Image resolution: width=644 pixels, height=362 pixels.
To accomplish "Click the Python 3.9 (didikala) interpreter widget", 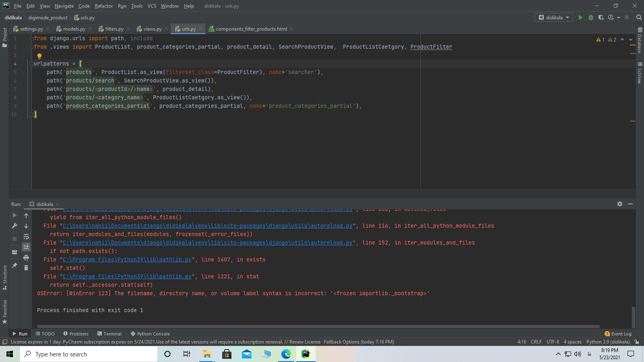I will pyautogui.click(x=608, y=342).
